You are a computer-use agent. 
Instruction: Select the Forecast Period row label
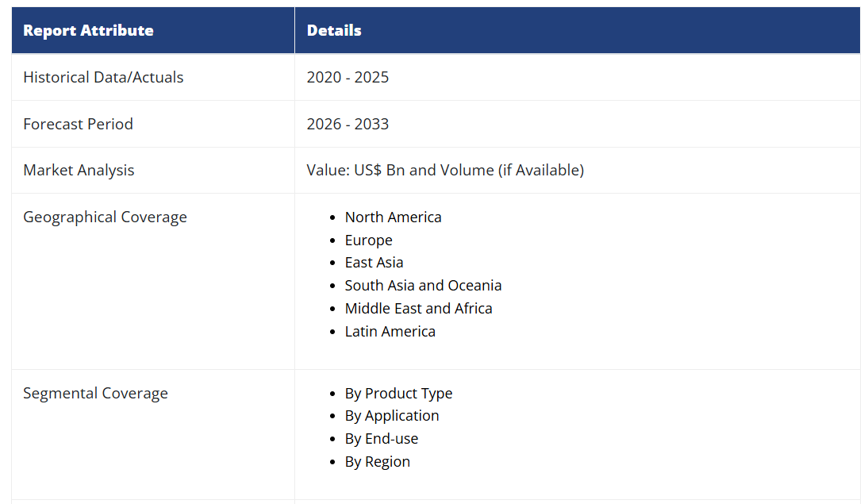[x=78, y=124]
